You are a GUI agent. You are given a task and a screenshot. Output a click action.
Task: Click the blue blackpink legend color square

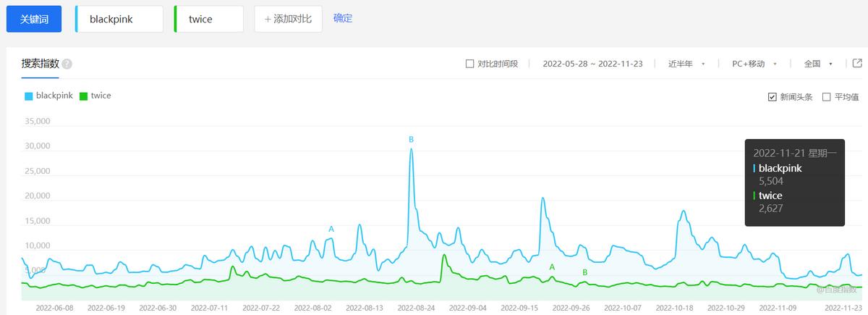tap(28, 96)
